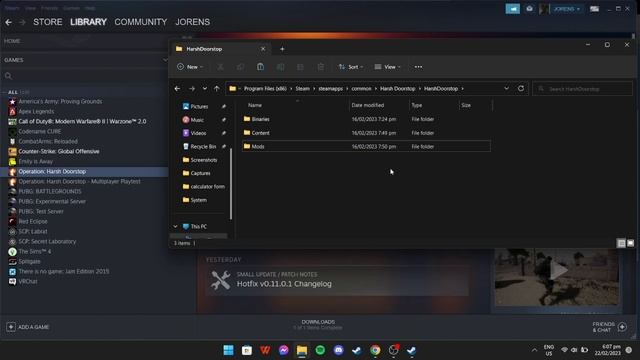This screenshot has height=360, width=640.
Task: Click the Delete trash icon
Action: [321, 67]
